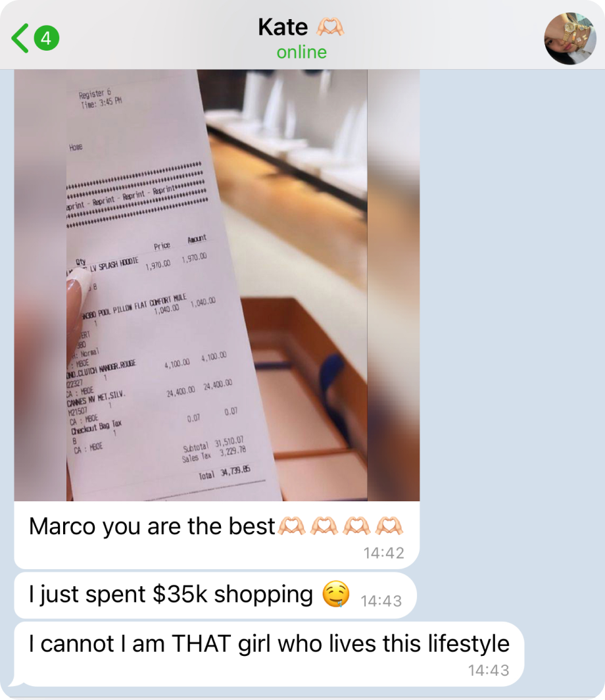Open the receipt photo message

(x=217, y=286)
